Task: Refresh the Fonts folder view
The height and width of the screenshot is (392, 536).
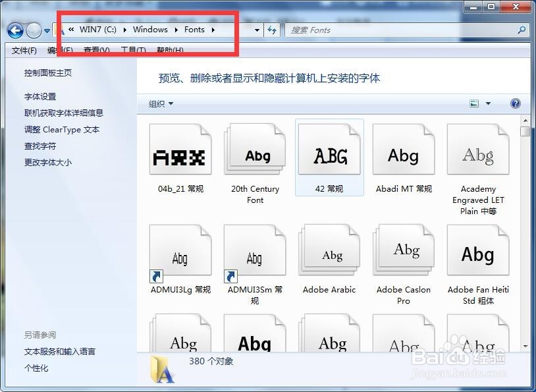Action: 272,30
